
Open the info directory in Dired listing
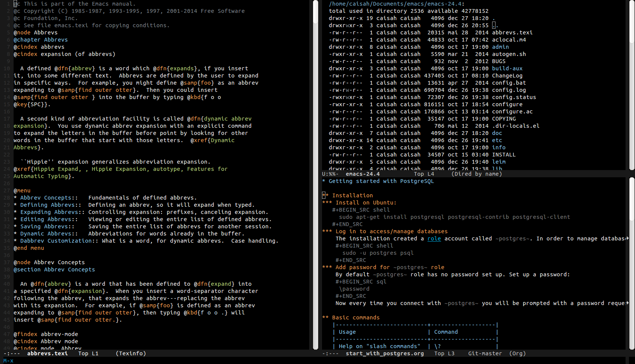pos(499,147)
